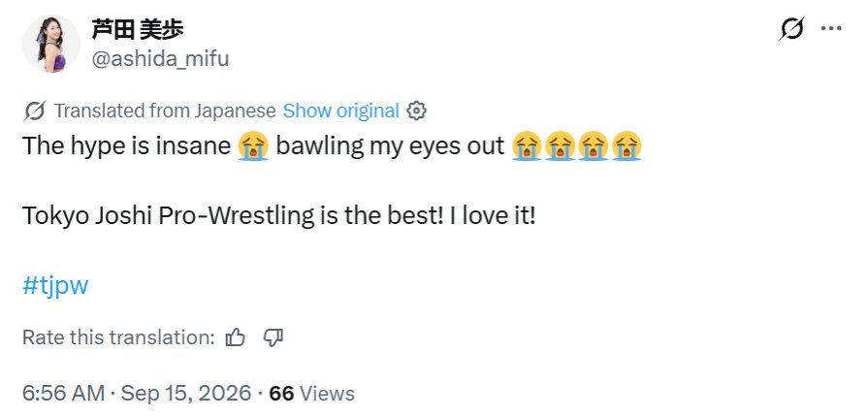Click the 6:56 AM · Sep 15, 2026 timestamp

click(x=137, y=393)
